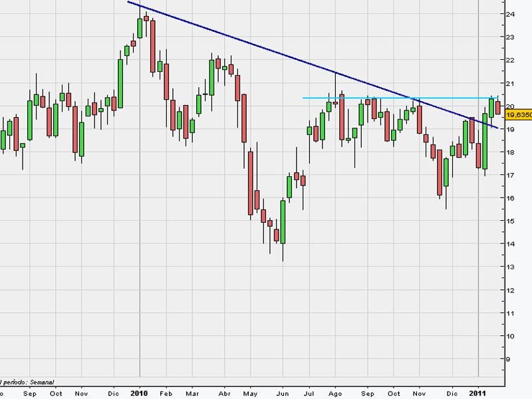Click price level 17 on the scale
532x399 pixels.
(510, 176)
